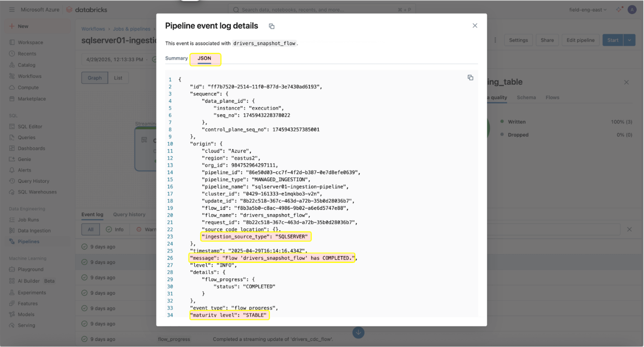Switch the pipeline view to Graph
This screenshot has height=347, width=644.
[x=95, y=78]
